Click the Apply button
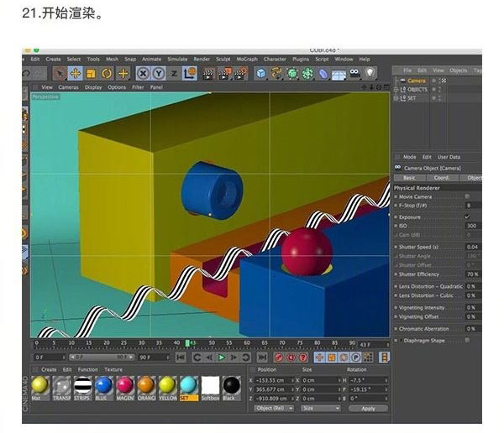 tap(369, 409)
